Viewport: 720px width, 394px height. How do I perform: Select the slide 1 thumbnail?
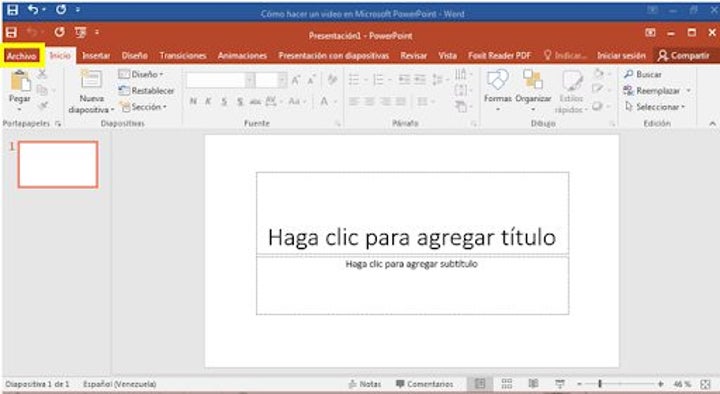58,164
